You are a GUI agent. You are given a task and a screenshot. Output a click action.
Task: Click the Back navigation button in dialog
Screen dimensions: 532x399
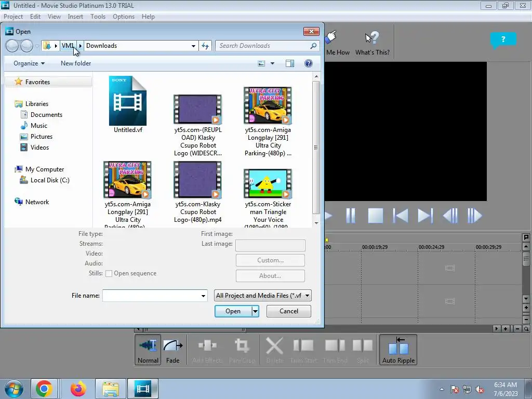[x=12, y=46]
